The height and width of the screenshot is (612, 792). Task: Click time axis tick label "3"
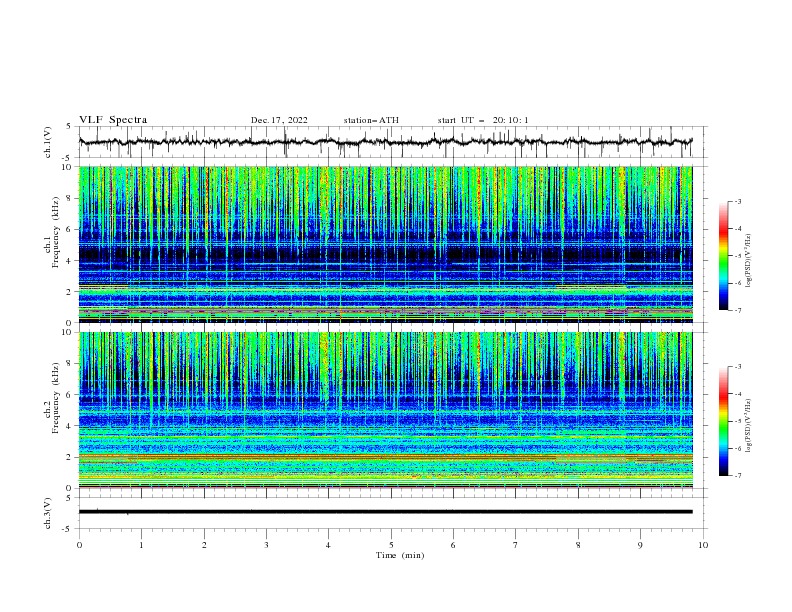[267, 545]
